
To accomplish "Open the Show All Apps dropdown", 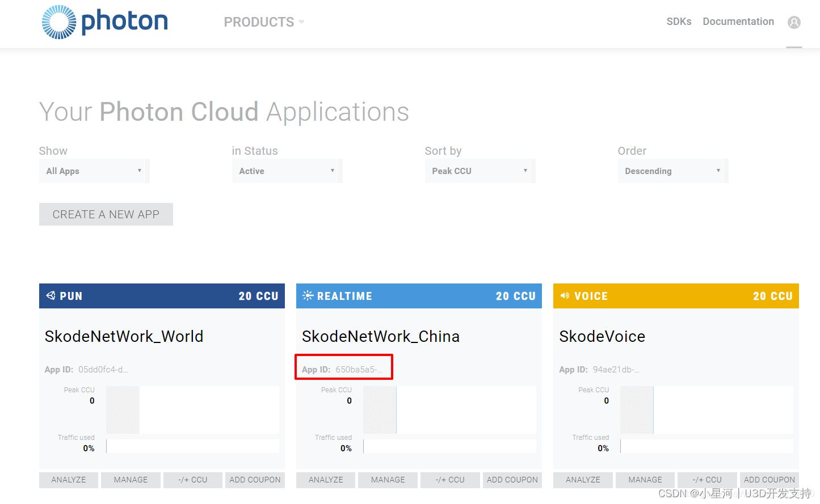I will click(x=94, y=171).
